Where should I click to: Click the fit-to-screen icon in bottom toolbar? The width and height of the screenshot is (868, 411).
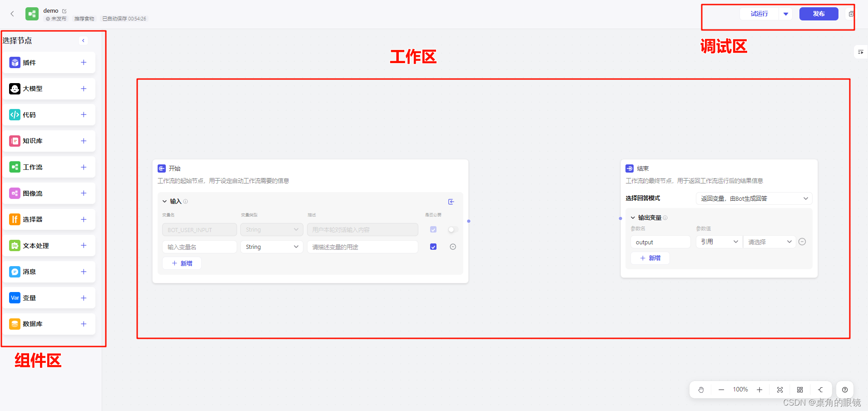pos(780,389)
